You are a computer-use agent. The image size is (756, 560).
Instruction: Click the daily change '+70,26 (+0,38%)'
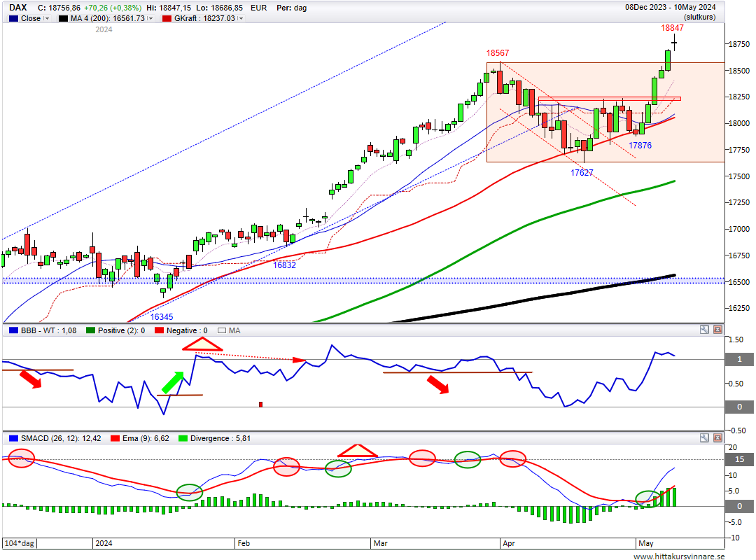(113, 8)
